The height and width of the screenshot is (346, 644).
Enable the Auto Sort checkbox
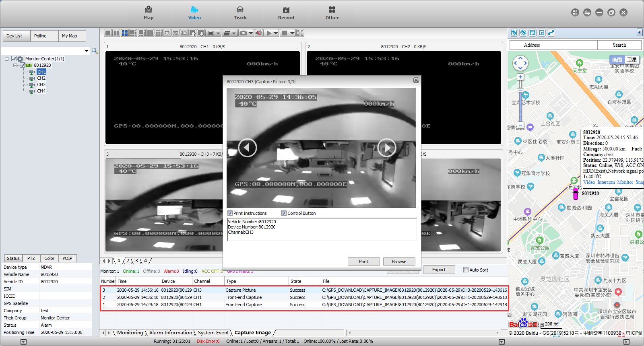pyautogui.click(x=466, y=270)
